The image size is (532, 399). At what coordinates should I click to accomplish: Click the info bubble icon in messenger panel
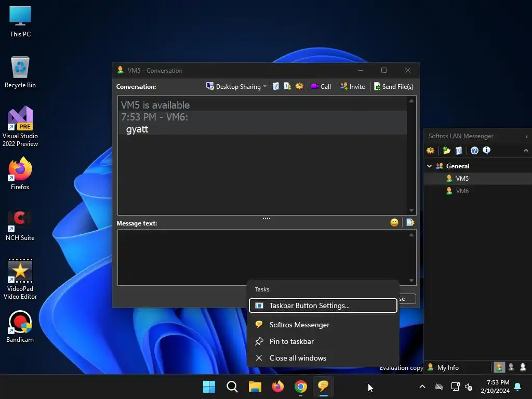click(486, 150)
